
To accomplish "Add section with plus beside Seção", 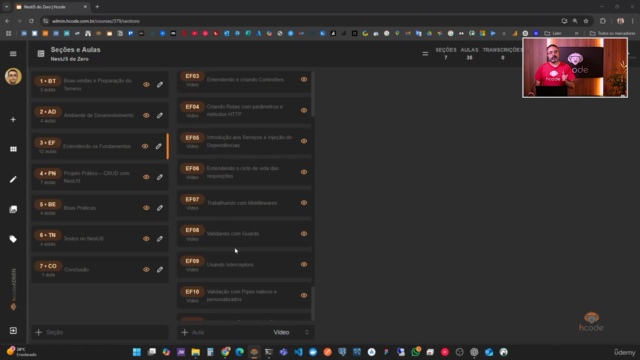I will tap(38, 332).
